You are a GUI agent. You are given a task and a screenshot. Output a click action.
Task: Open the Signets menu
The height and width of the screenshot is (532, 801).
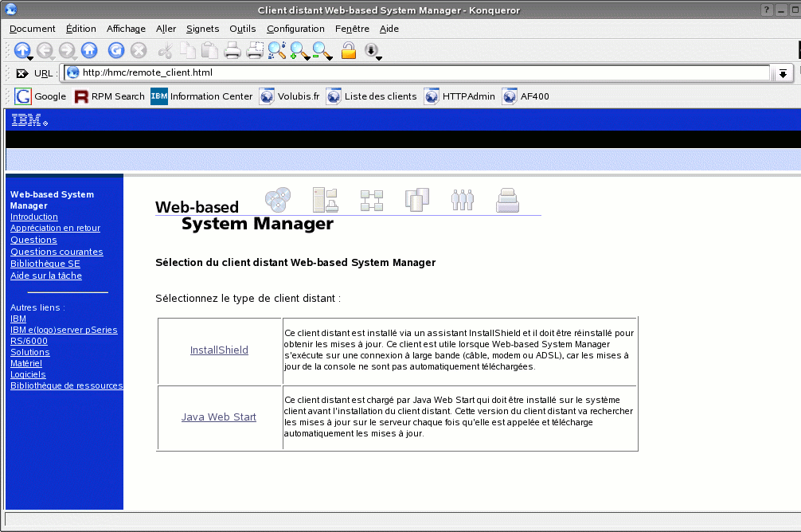[202, 29]
